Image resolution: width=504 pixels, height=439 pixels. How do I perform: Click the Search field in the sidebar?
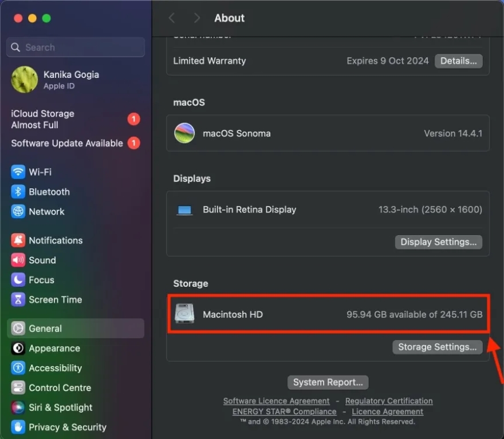[75, 47]
